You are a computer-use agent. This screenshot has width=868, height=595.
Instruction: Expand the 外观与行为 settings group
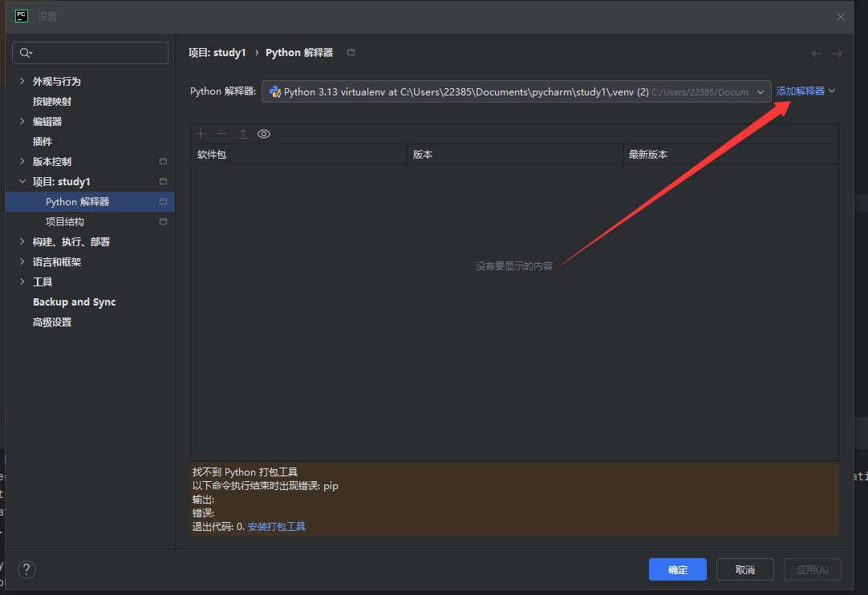coord(22,81)
